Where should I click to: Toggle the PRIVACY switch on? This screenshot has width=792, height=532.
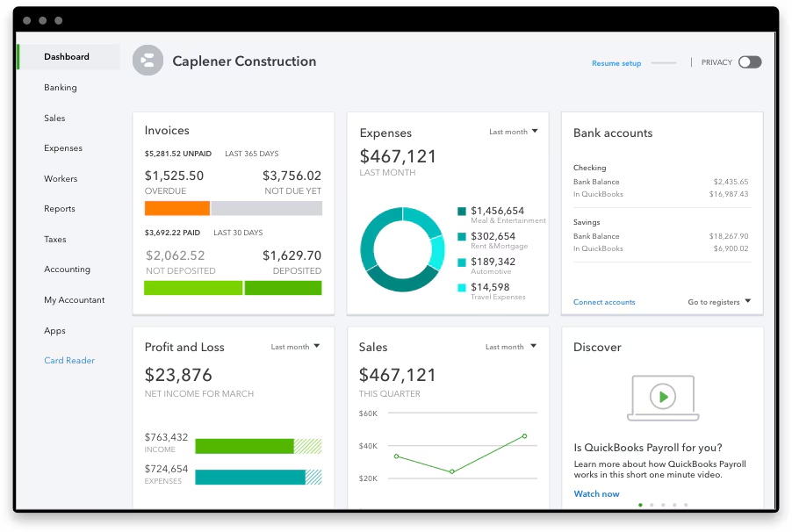pos(749,62)
